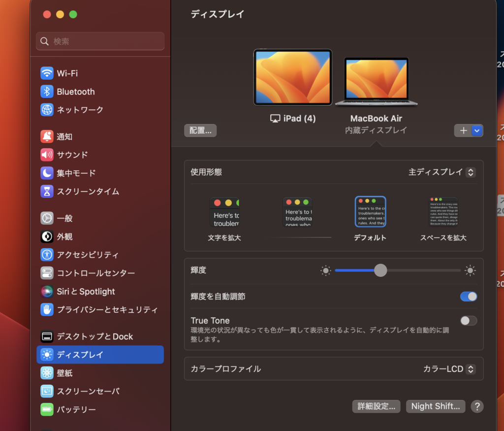Open the サウンド speaker icon

point(47,155)
